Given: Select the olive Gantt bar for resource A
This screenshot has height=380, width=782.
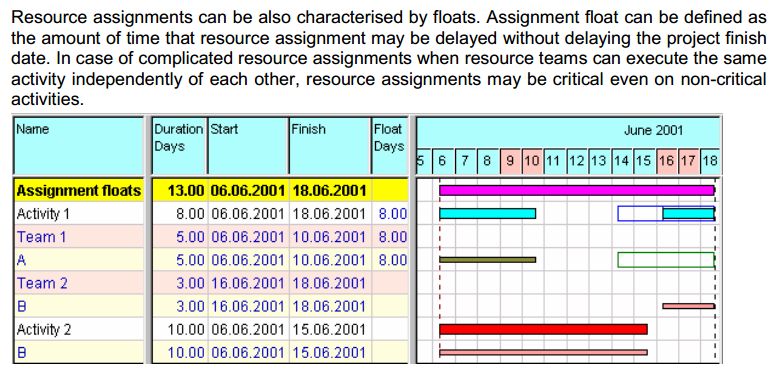Looking at the screenshot, I should pos(487,260).
